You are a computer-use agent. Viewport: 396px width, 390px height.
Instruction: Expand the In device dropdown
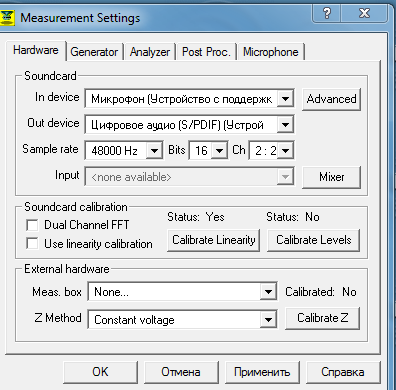285,99
